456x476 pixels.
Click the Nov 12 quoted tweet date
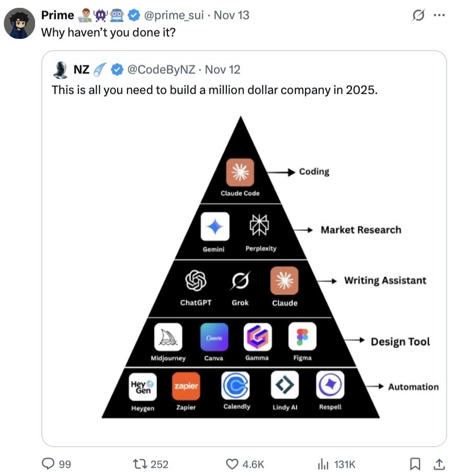[x=223, y=70]
